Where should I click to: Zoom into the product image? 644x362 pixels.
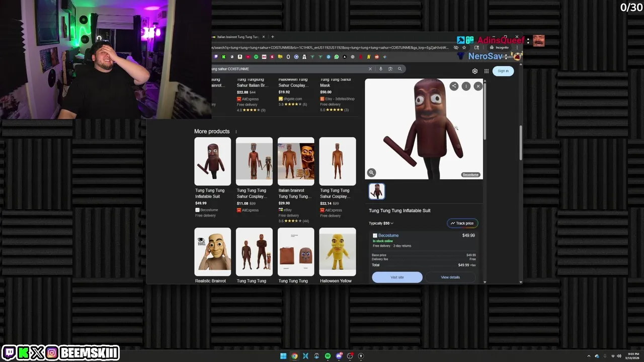pyautogui.click(x=371, y=172)
